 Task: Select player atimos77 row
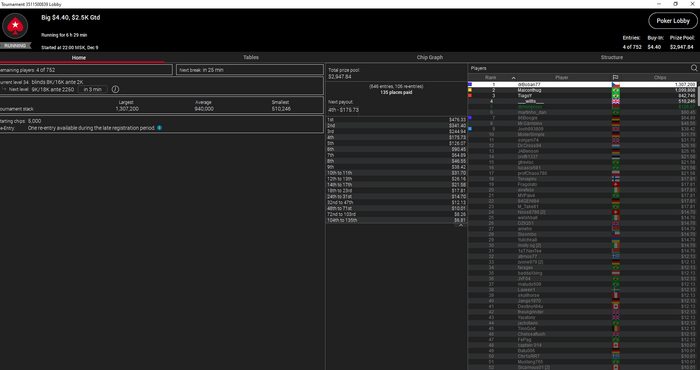pos(582,256)
